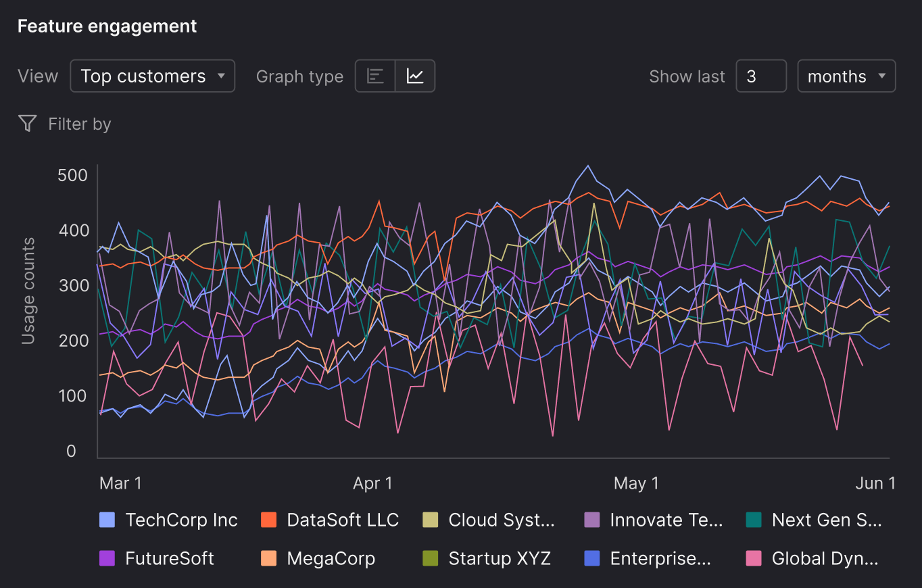Click the Show last number input
This screenshot has height=588, width=922.
coord(761,76)
